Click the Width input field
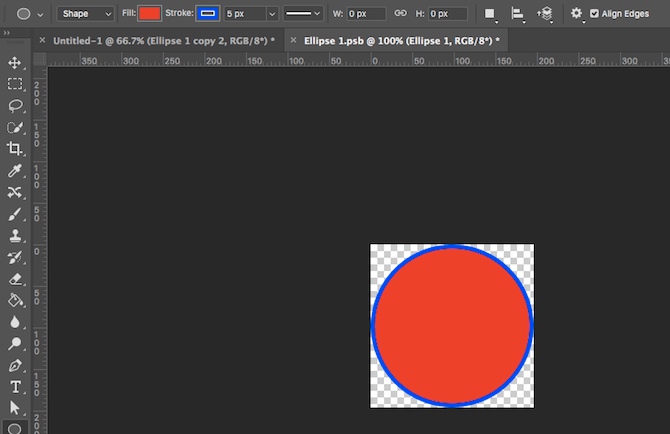This screenshot has width=670, height=434. 367,14
